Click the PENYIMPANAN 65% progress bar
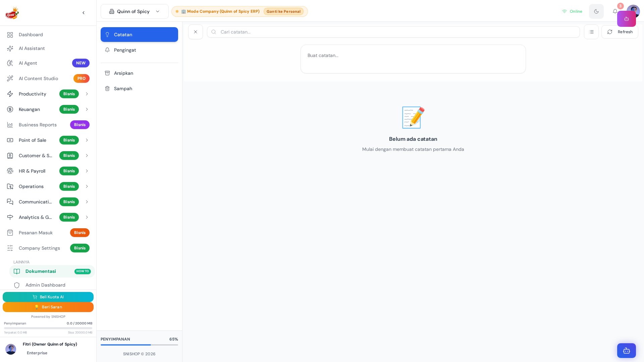644x362 pixels. point(139,345)
